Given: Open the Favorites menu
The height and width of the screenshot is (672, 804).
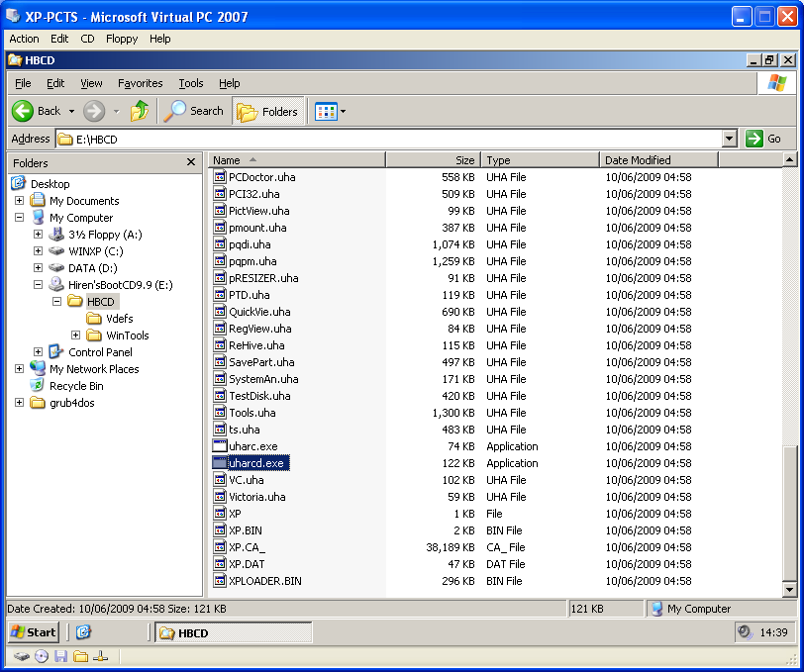Looking at the screenshot, I should [x=140, y=83].
